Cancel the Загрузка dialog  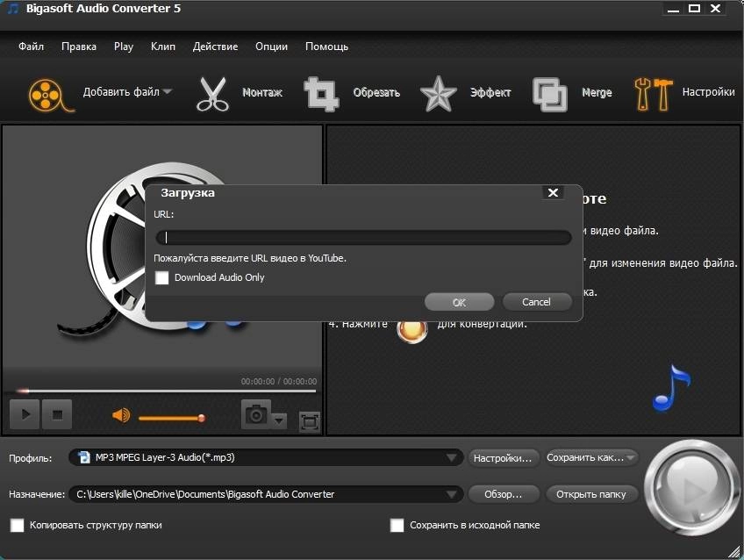pyautogui.click(x=537, y=302)
